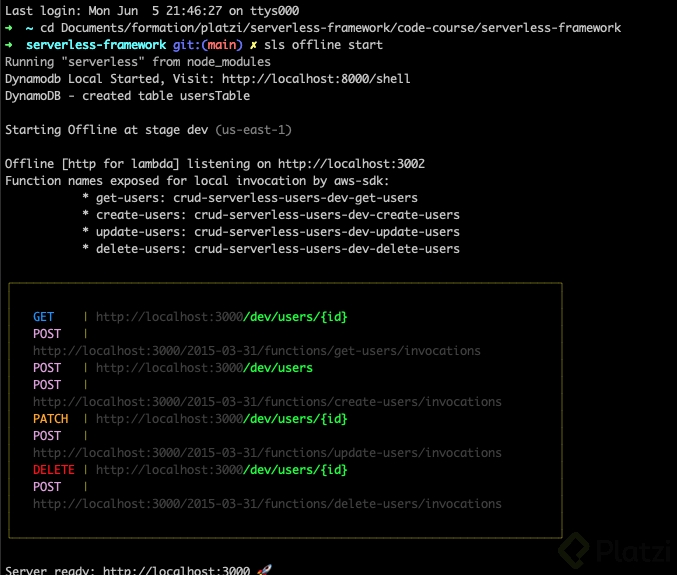
Task: Click the 'git:(main)' branch indicator
Action: pyautogui.click(x=208, y=45)
